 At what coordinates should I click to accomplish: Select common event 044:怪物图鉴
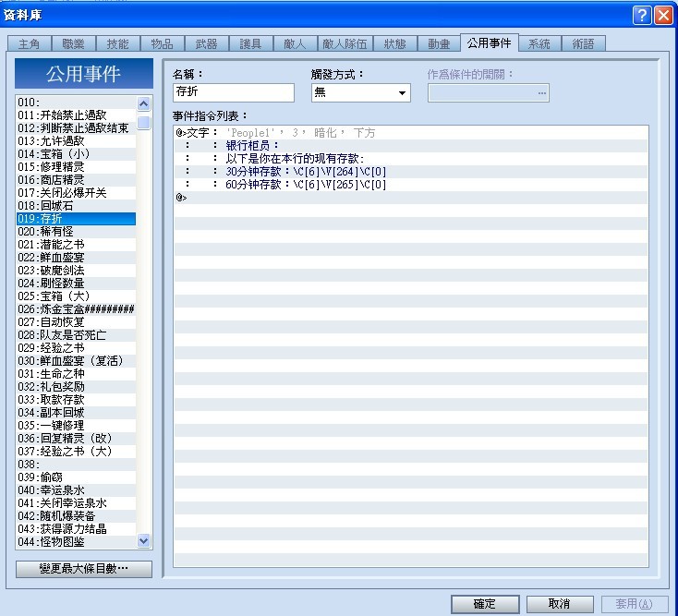[x=76, y=541]
